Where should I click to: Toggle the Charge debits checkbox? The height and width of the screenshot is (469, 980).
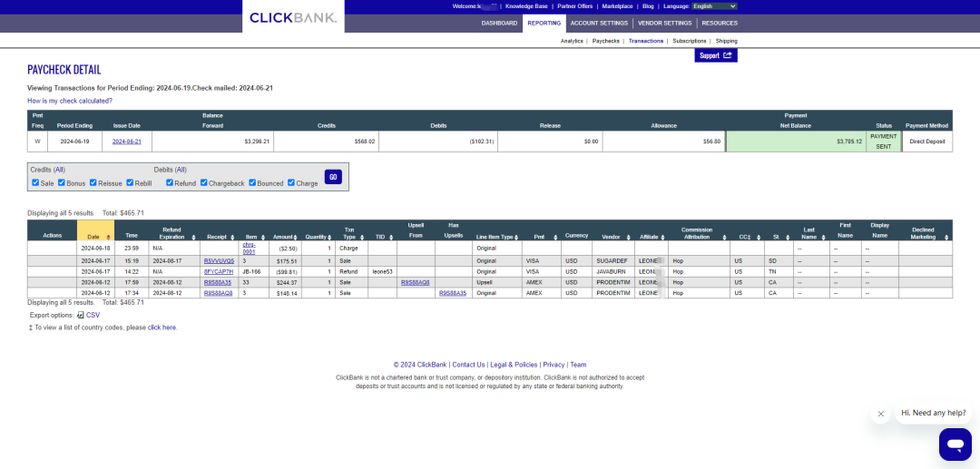[x=291, y=183]
